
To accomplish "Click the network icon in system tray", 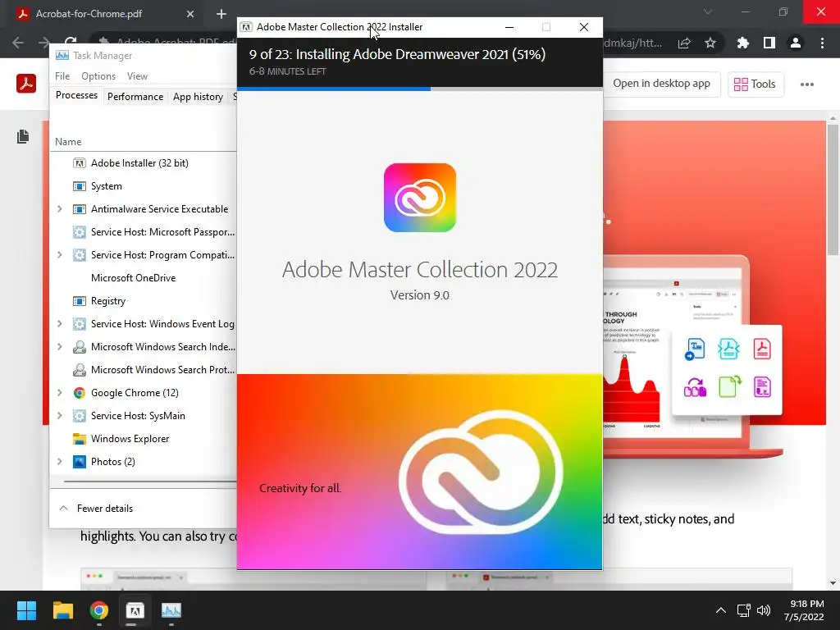I will pos(743,610).
